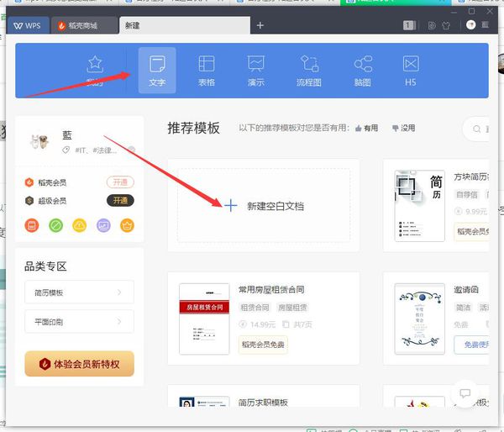Add a new tab with plus button
This screenshot has width=504, height=432.
click(x=260, y=25)
